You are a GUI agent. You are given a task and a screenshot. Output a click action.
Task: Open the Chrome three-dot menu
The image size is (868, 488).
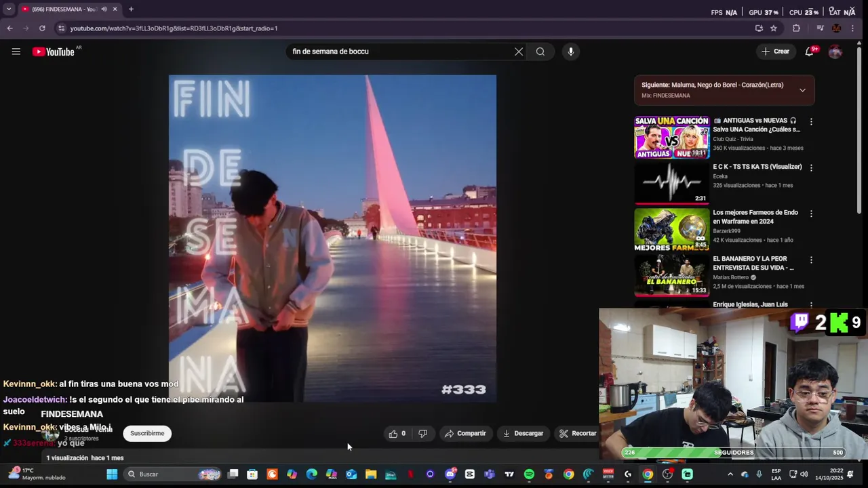(x=852, y=28)
